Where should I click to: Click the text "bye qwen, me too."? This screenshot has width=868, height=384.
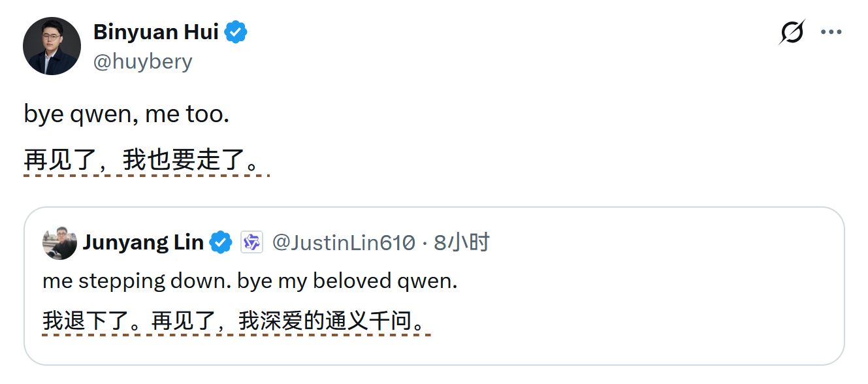[x=127, y=114]
